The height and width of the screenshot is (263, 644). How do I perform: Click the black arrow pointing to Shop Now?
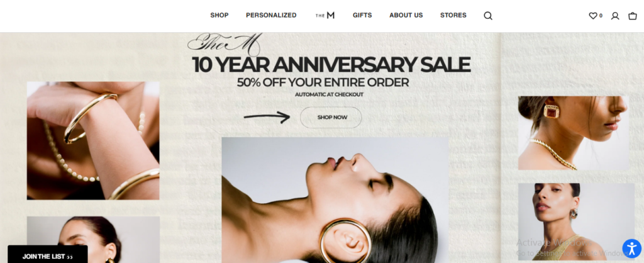[267, 117]
